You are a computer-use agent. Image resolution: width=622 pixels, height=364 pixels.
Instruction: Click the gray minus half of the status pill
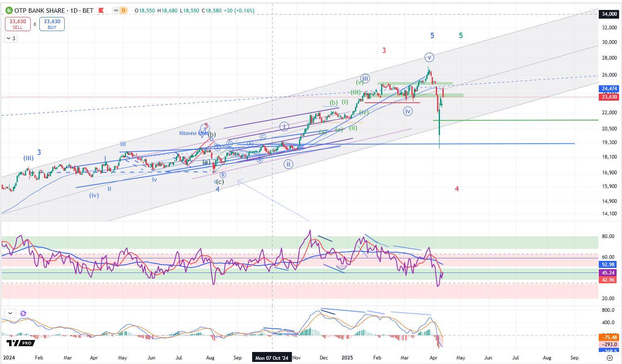click(116, 10)
